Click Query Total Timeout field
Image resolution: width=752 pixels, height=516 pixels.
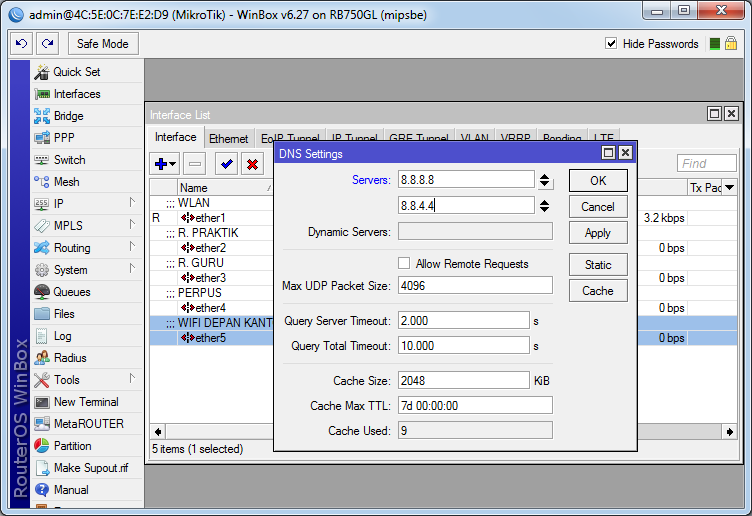click(464, 346)
